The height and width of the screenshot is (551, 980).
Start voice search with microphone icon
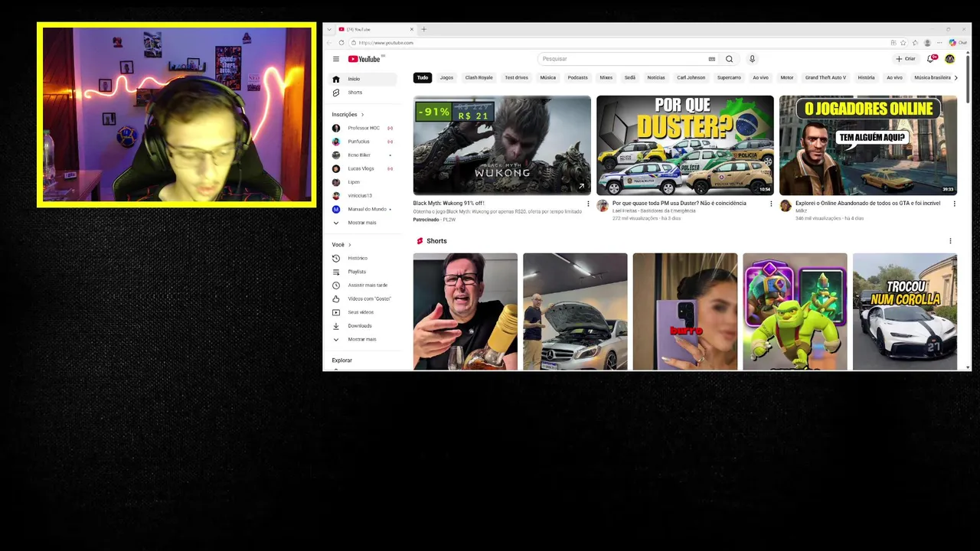tap(752, 59)
